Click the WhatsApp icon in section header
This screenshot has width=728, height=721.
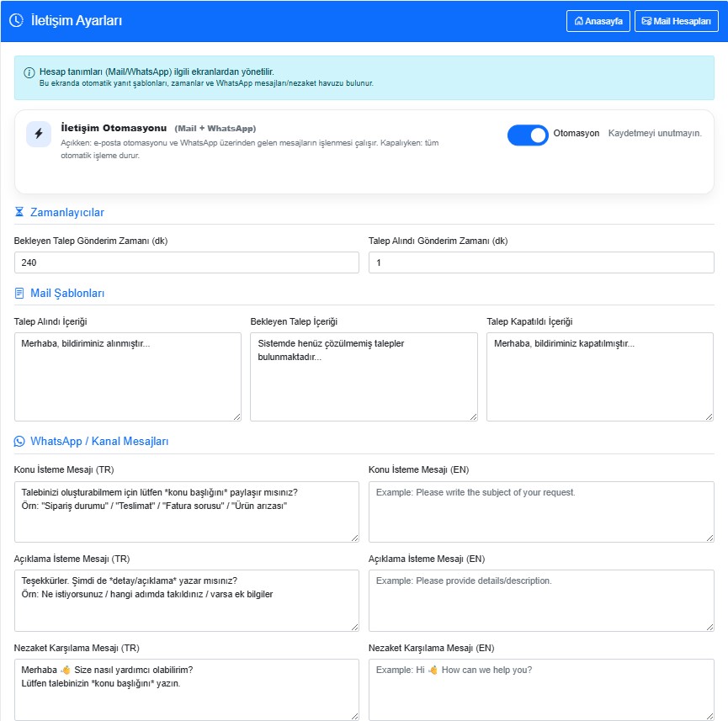pyautogui.click(x=19, y=441)
